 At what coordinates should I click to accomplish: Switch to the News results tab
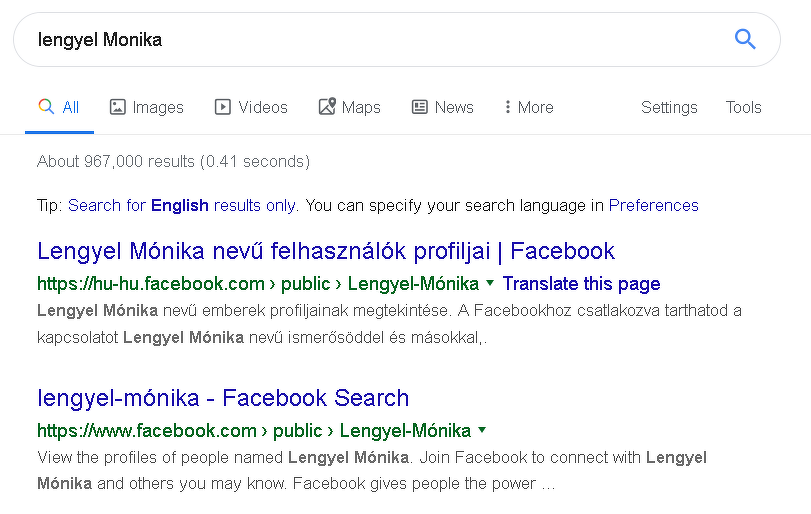[x=453, y=107]
